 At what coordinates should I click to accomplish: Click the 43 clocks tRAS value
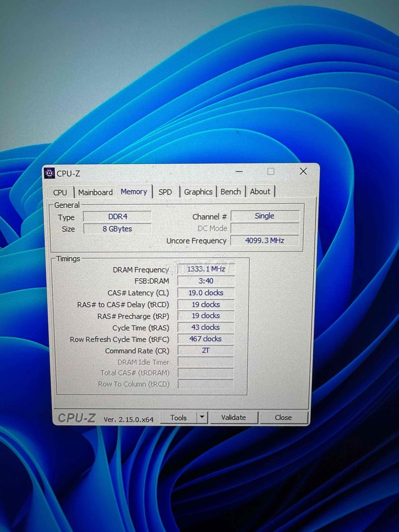[206, 327]
